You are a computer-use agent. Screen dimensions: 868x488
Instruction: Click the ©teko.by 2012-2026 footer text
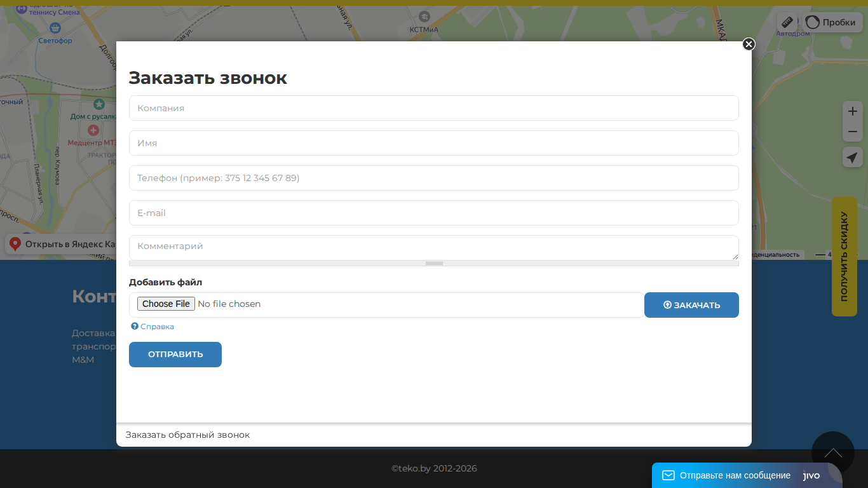(x=434, y=468)
